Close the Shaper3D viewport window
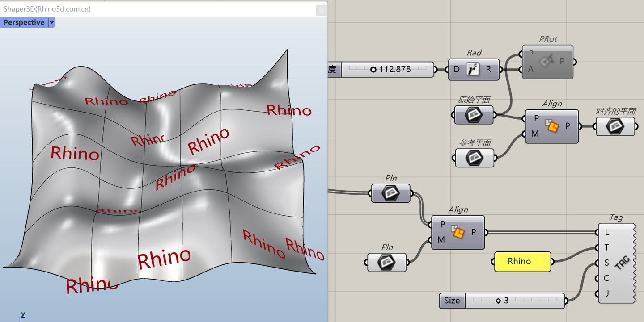 (321, 9)
